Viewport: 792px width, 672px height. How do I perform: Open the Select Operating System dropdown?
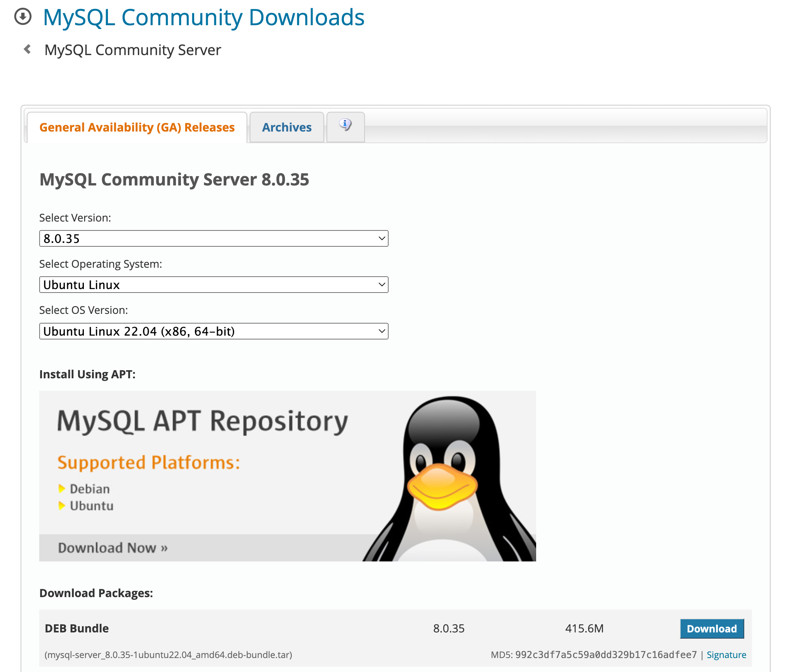click(x=214, y=285)
